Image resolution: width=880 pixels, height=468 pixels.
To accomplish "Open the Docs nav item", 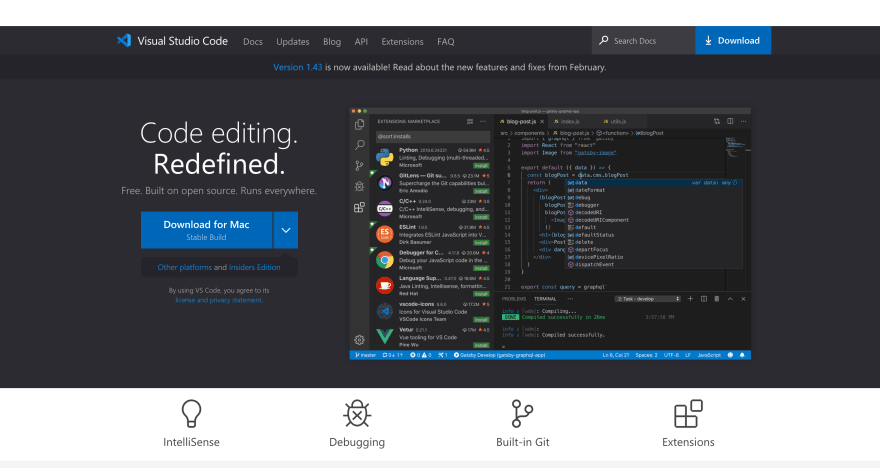I will tap(253, 42).
